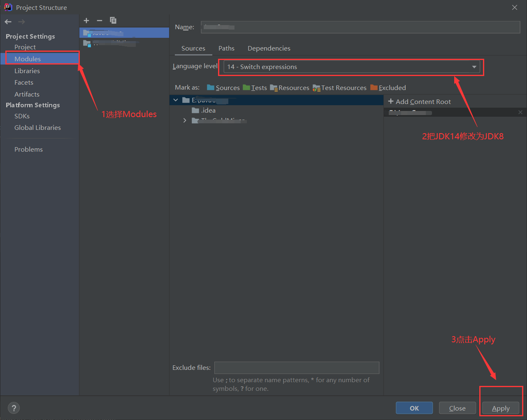Switch to Paths tab
This screenshot has width=527, height=420.
[x=226, y=48]
